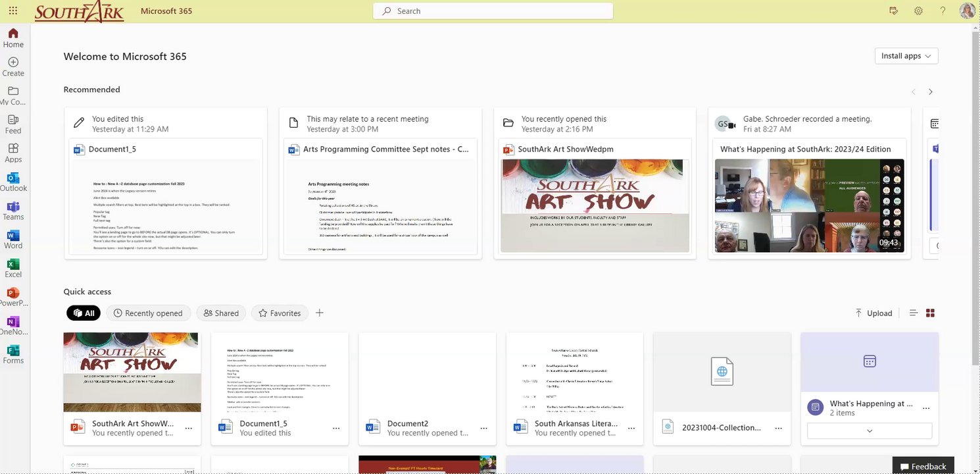The height and width of the screenshot is (474, 980).
Task: Open recommended SouthArk Art ShowWedpm presentation
Action: (595, 196)
